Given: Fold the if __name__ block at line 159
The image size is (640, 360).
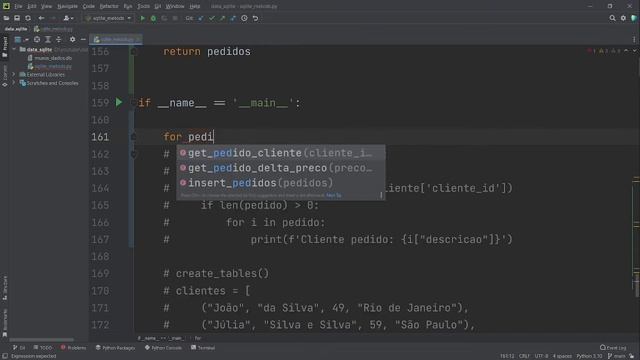Looking at the screenshot, I should (133, 102).
